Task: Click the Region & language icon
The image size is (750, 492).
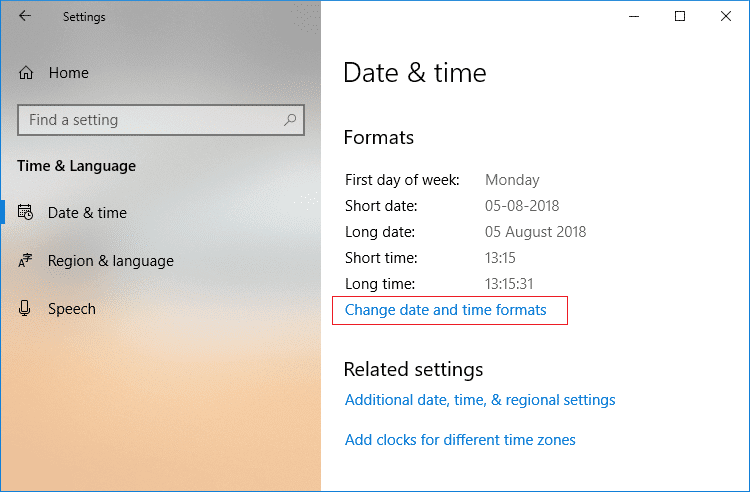Action: (26, 261)
